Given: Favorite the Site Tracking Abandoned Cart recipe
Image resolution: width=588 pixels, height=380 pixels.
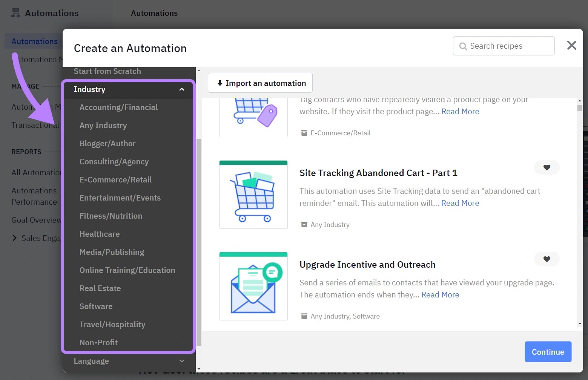Looking at the screenshot, I should (547, 167).
